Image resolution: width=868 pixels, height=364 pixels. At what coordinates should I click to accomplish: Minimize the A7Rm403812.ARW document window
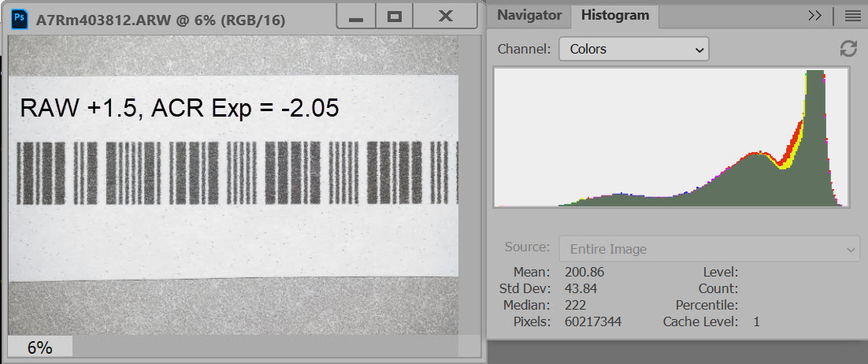click(x=356, y=17)
